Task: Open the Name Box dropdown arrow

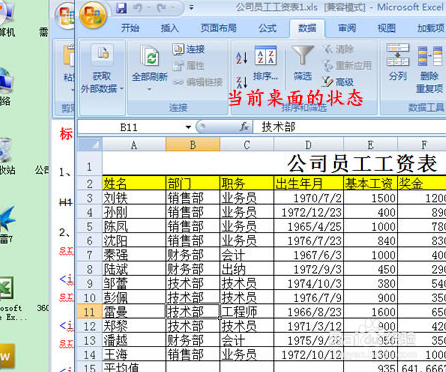Action: [188, 127]
